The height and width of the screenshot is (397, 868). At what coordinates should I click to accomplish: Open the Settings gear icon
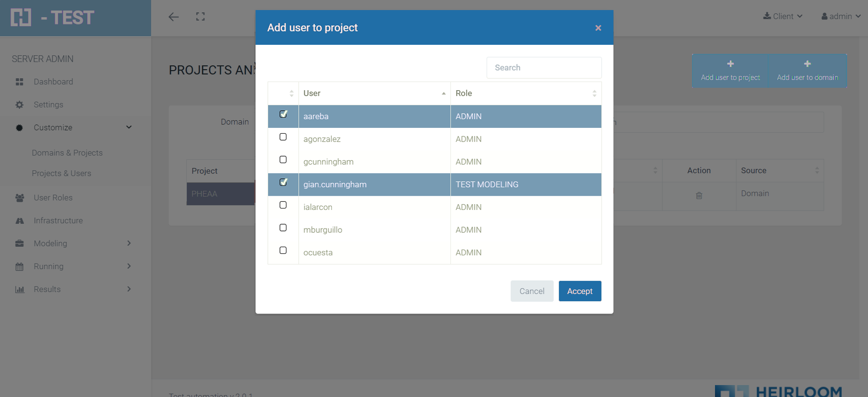(20, 105)
